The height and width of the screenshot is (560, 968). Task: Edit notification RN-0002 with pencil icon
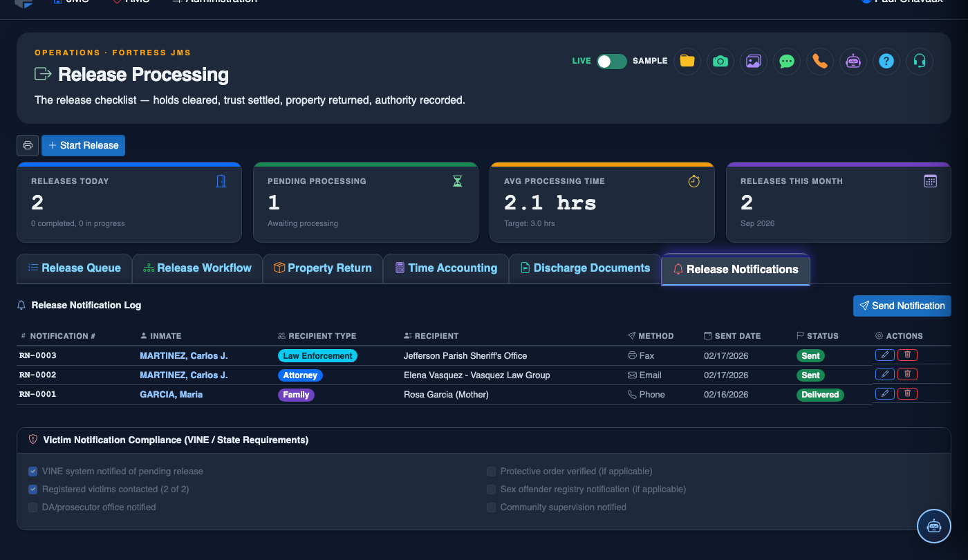tap(884, 375)
